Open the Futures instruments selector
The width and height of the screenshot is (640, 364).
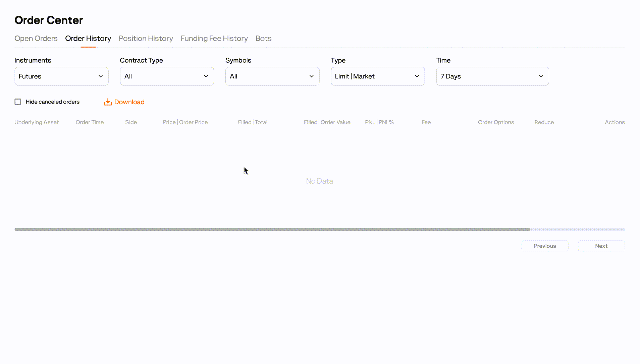click(61, 76)
